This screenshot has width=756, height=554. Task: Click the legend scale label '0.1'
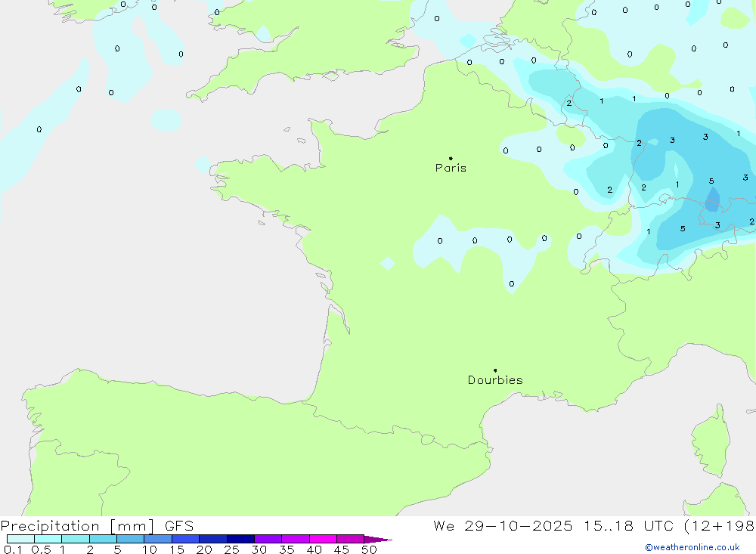coord(13,549)
